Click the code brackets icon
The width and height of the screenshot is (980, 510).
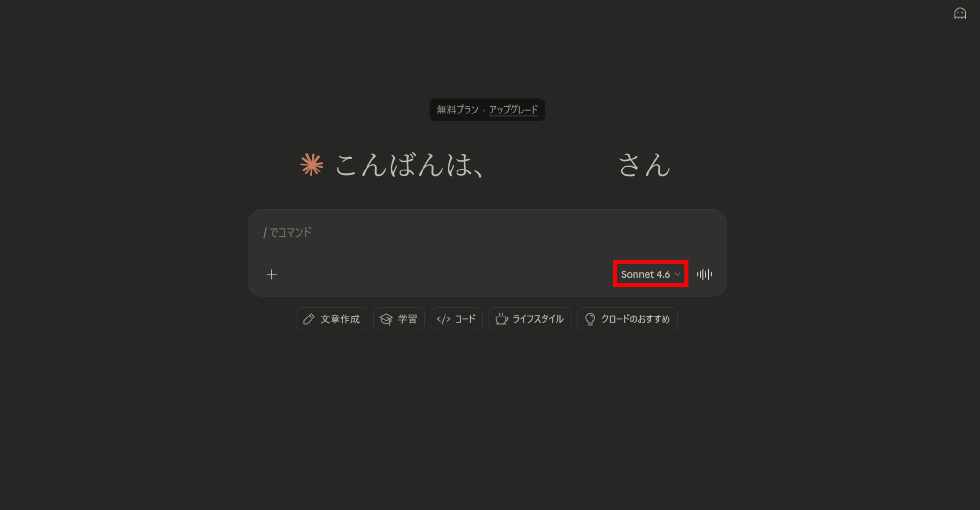[x=444, y=319]
